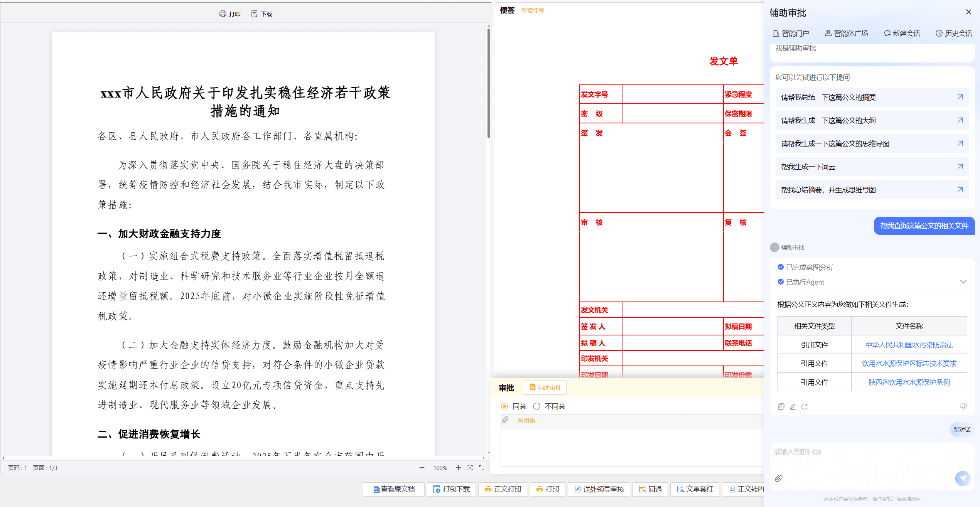Zoom in the document with the plus icon
This screenshot has width=980, height=507.
[x=458, y=468]
